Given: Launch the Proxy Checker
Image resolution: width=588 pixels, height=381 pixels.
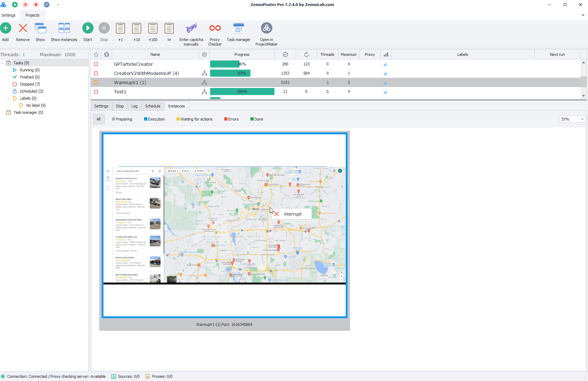Looking at the screenshot, I should [x=215, y=28].
